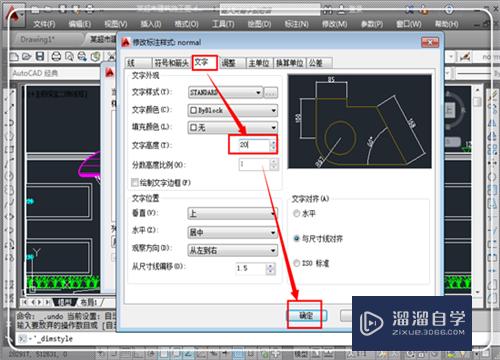Expand the 填充颜色 dropdown
The height and width of the screenshot is (360, 500).
[273, 127]
